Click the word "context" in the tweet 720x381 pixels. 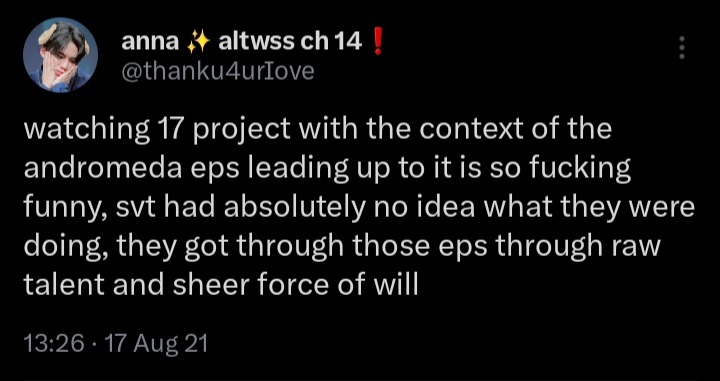click(472, 129)
